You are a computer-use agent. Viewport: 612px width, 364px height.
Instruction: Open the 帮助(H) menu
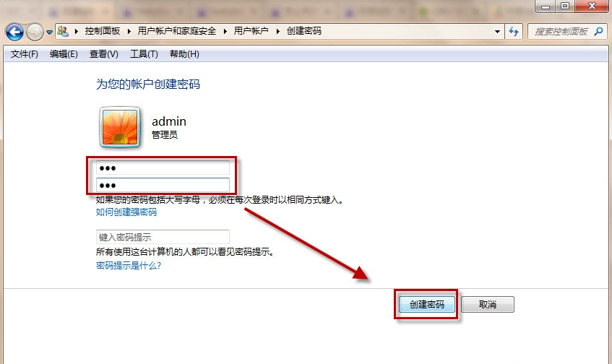(x=184, y=54)
